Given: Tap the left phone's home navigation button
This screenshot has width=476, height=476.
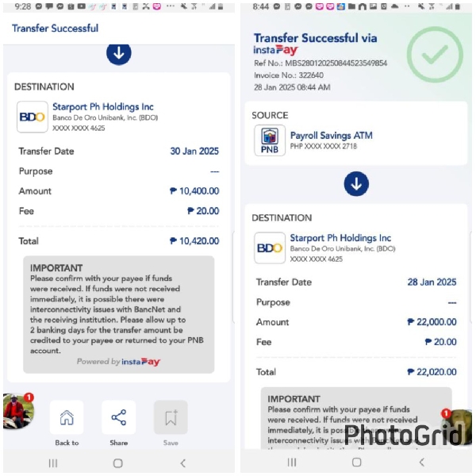Looking at the screenshot, I should click(x=117, y=463).
